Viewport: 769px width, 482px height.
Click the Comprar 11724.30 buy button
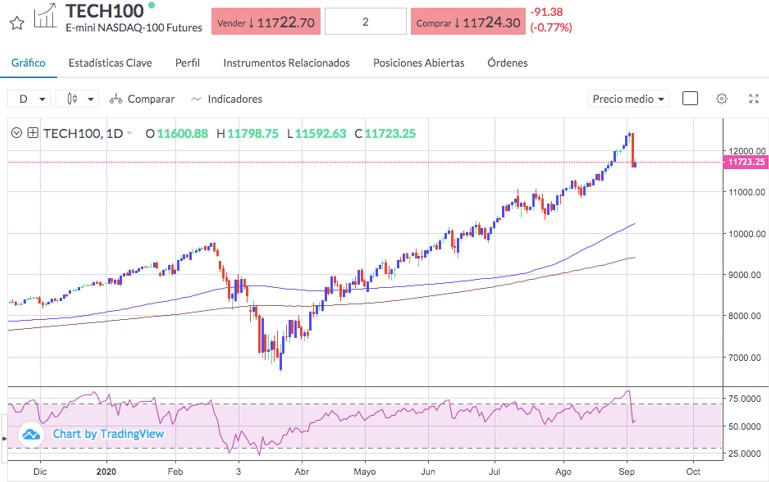(468, 22)
